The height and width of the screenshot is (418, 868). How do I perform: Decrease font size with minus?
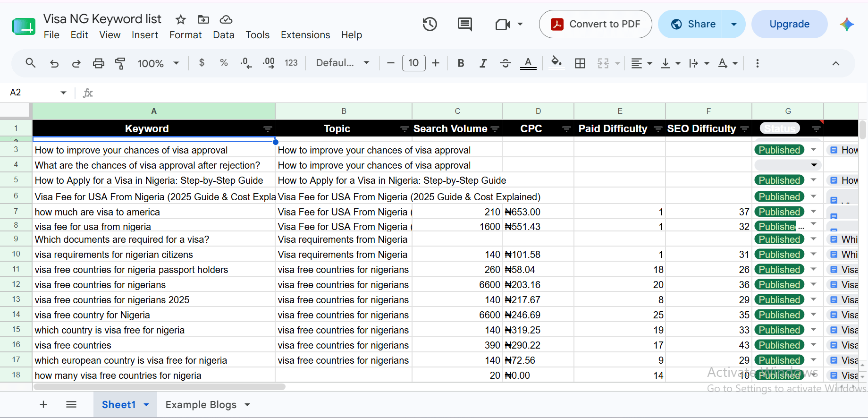tap(390, 63)
